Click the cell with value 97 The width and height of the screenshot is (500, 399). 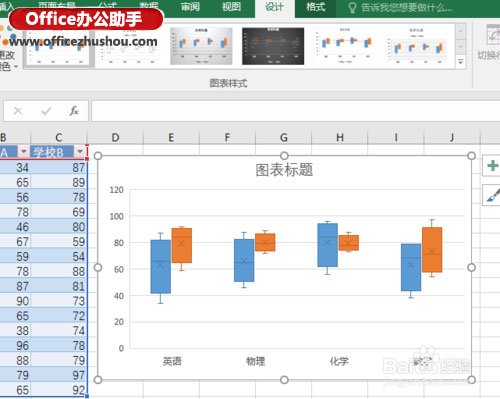click(59, 375)
